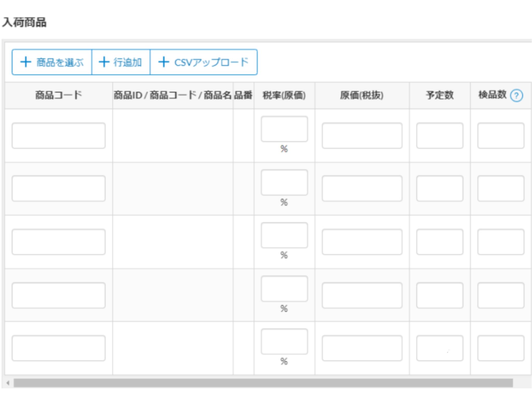The image size is (532, 399).
Task: Focus third row 検品数 input
Action: (501, 242)
